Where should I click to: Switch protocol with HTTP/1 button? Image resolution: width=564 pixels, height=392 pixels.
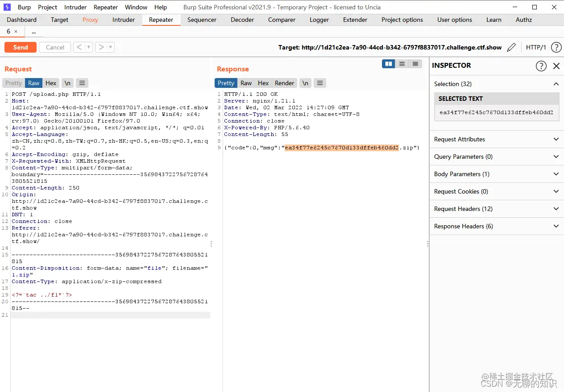536,47
